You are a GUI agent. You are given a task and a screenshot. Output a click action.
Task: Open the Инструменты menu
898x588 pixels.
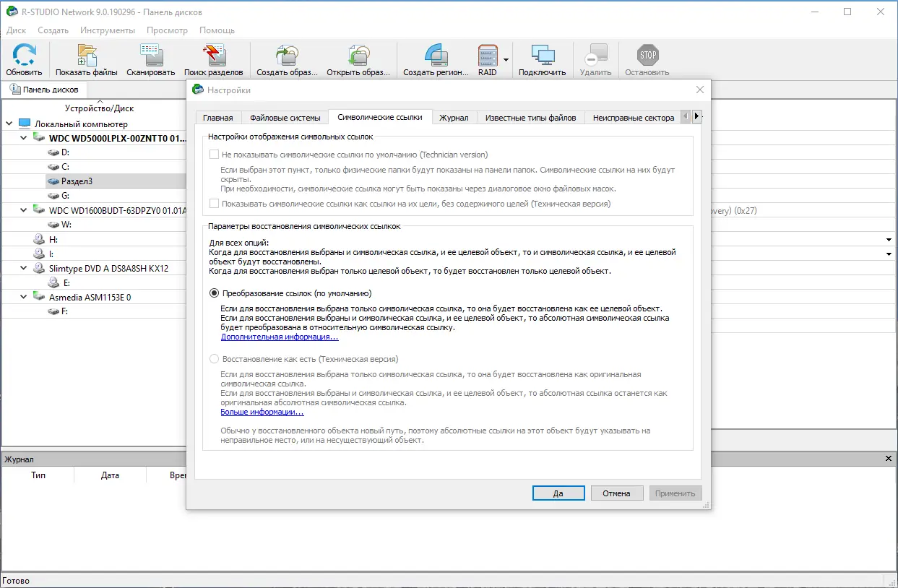pos(108,30)
